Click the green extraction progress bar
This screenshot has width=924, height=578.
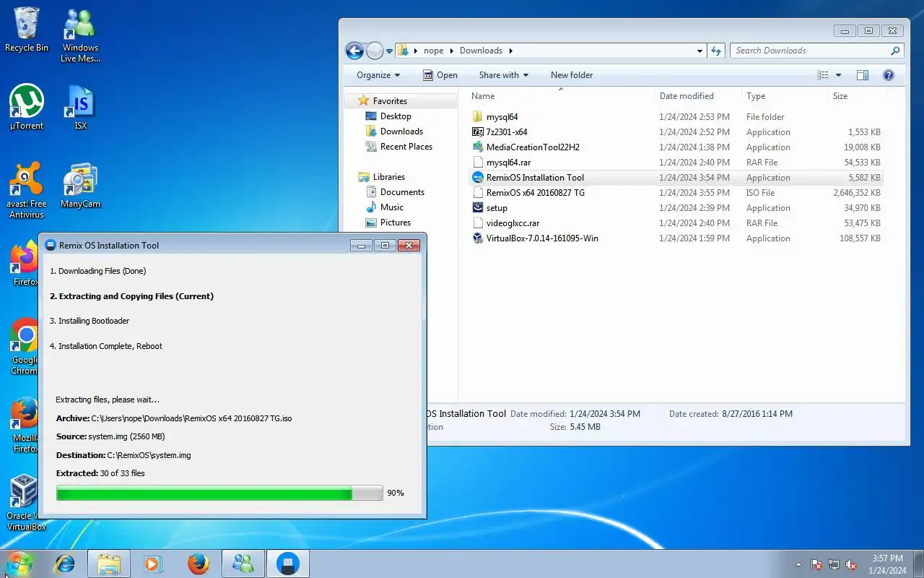(x=219, y=493)
